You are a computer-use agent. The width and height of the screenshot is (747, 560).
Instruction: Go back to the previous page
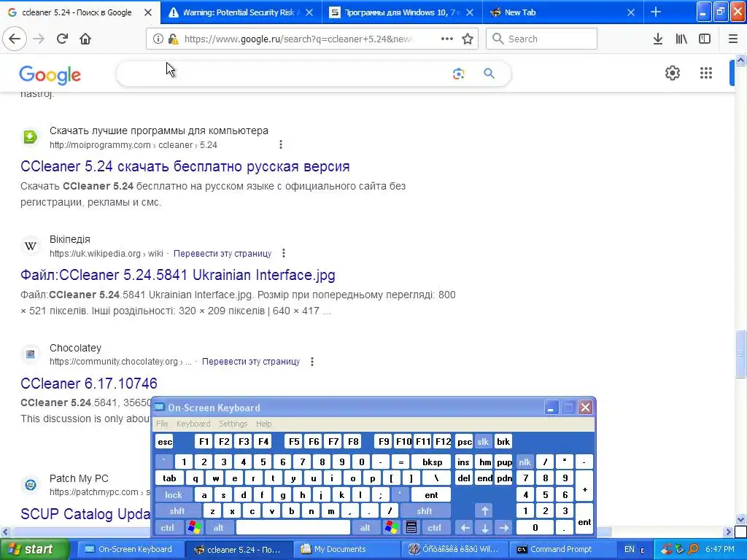(15, 39)
